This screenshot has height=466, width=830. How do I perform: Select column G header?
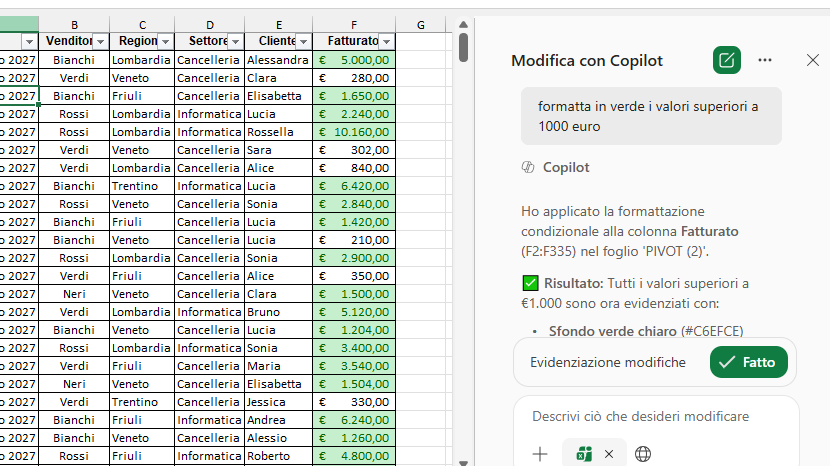click(421, 24)
